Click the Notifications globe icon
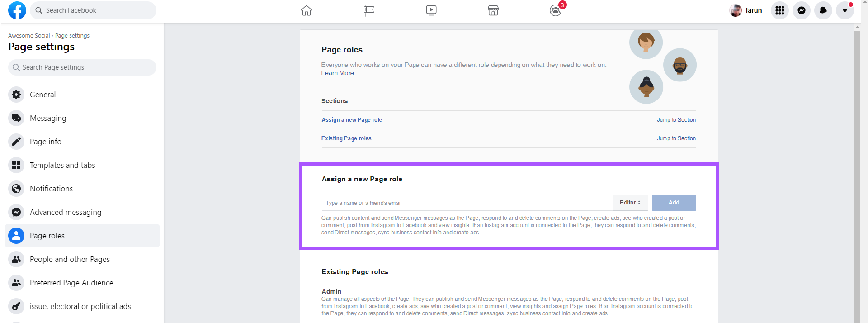868x323 pixels. click(x=16, y=189)
